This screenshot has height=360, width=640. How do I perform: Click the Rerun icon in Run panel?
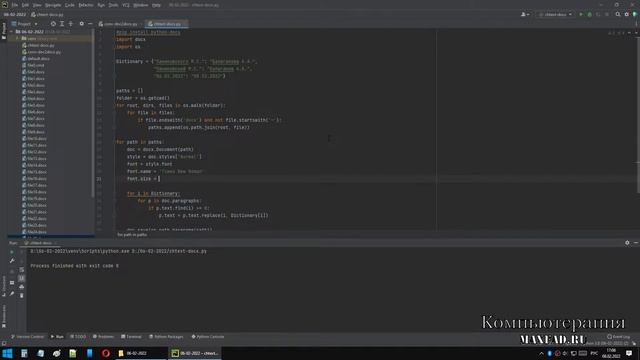(x=12, y=252)
